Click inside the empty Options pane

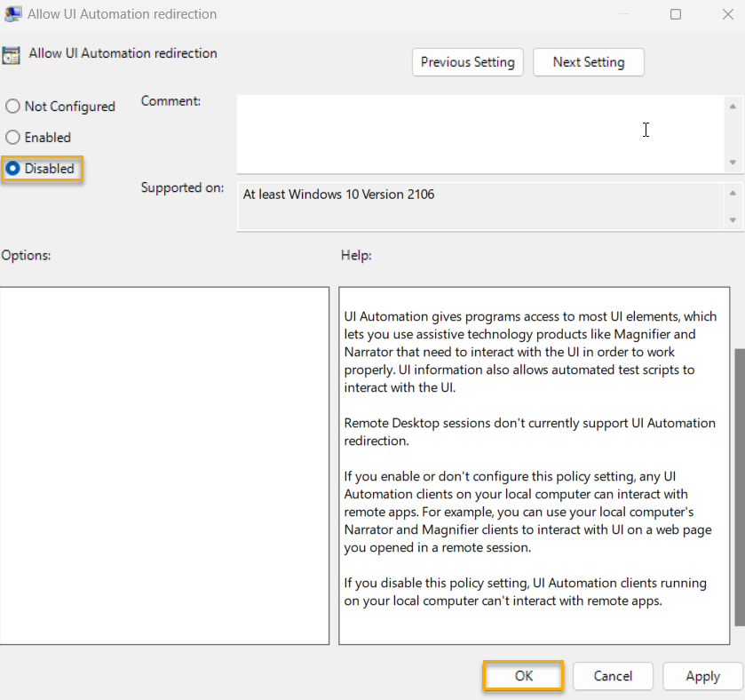click(164, 462)
